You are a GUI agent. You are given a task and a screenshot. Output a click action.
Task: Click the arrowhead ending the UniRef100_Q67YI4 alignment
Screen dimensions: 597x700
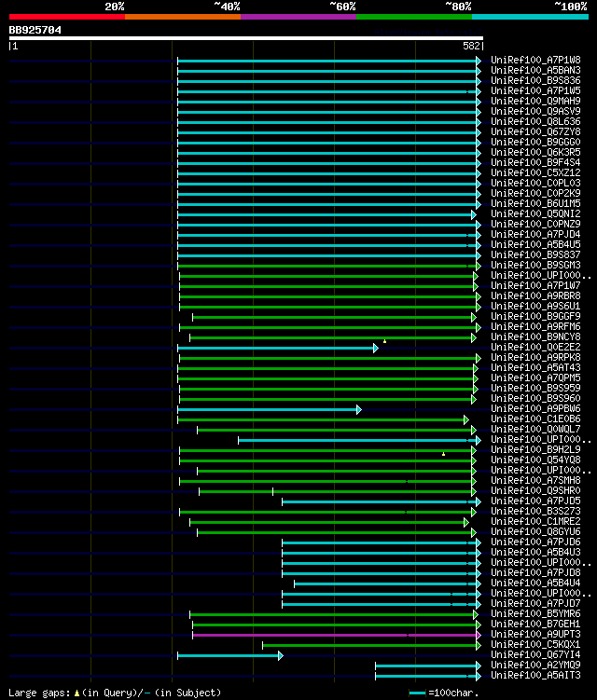click(x=281, y=656)
